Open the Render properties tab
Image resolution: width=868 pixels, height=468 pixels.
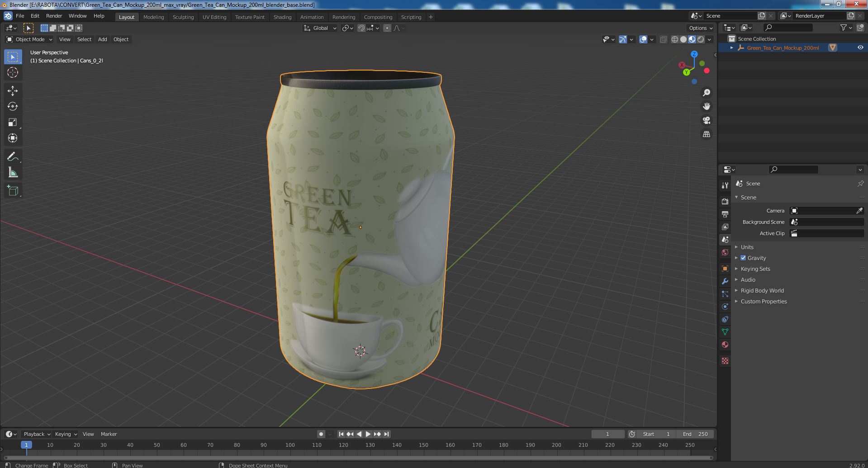pyautogui.click(x=725, y=201)
